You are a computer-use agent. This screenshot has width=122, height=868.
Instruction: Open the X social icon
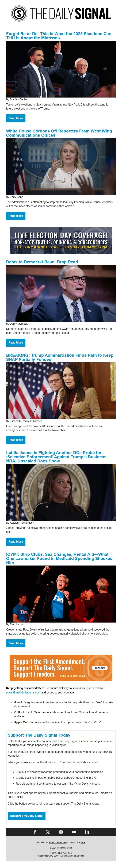(x=48, y=832)
